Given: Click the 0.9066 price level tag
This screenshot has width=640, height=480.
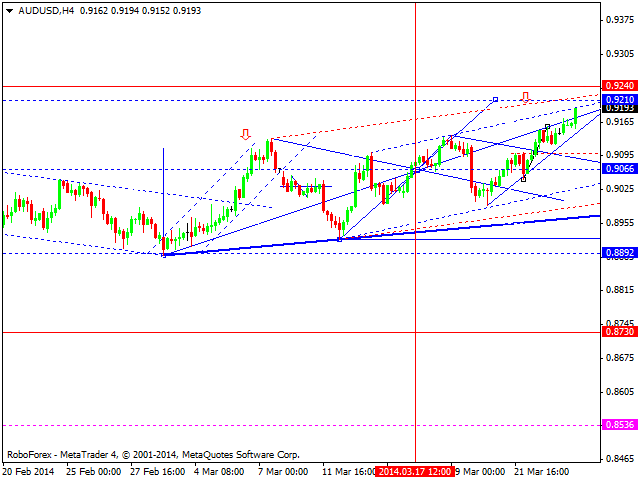Looking at the screenshot, I should tap(619, 169).
